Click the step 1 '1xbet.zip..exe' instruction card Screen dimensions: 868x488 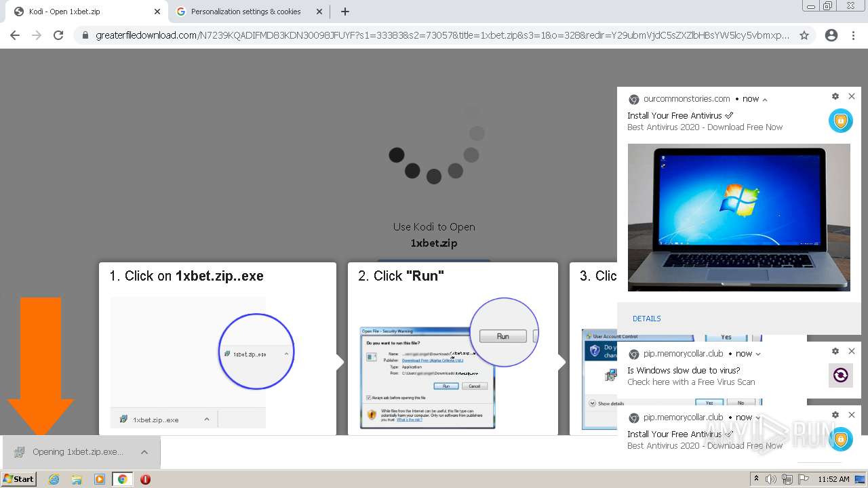coord(218,348)
